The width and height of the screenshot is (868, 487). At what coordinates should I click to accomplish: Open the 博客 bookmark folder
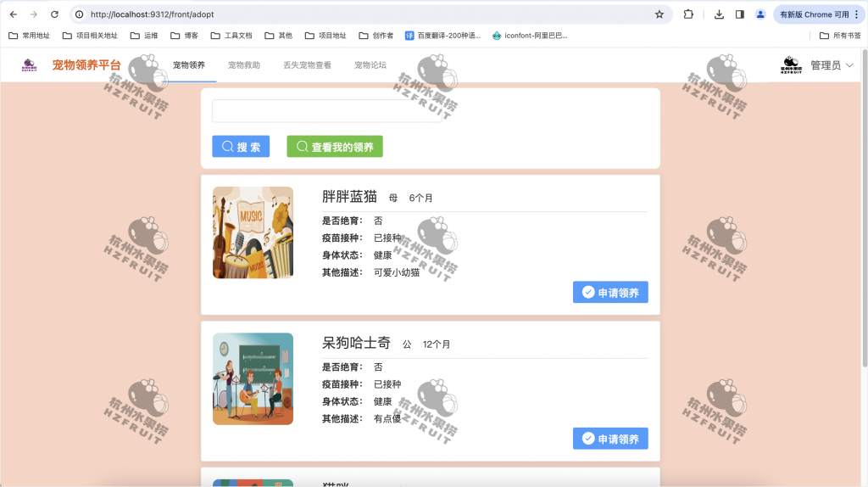(184, 36)
